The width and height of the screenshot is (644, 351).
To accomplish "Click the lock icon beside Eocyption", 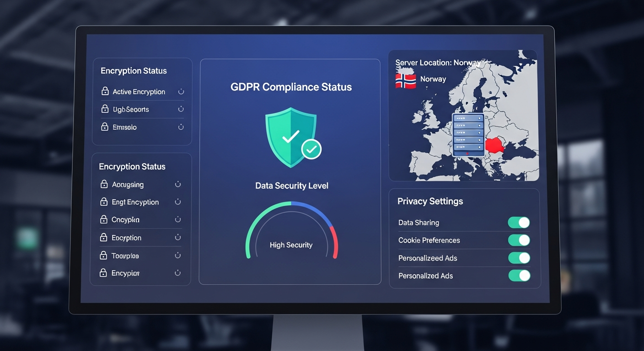I will coord(104,237).
